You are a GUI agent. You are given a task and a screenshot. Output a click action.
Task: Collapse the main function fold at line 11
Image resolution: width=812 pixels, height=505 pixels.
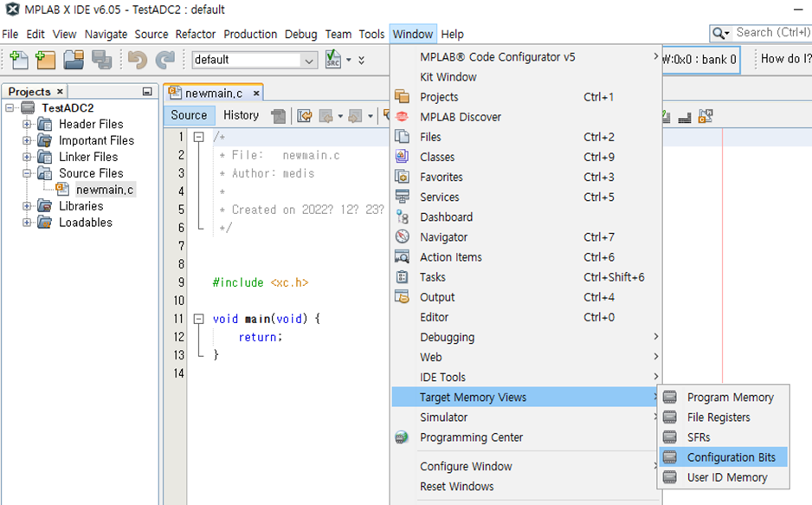[x=198, y=319]
